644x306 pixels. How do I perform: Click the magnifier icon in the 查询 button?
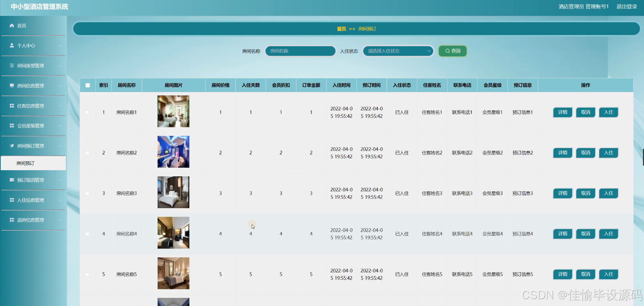coord(448,51)
